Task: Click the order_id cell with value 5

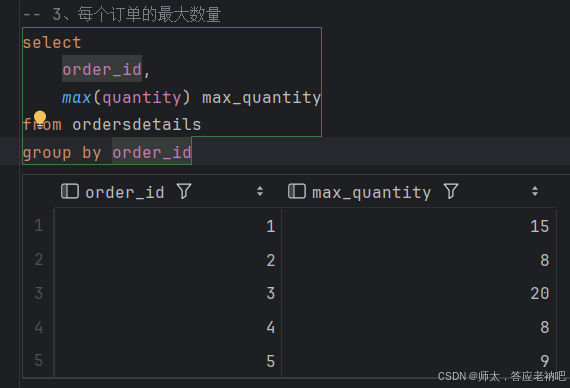Action: [x=168, y=361]
